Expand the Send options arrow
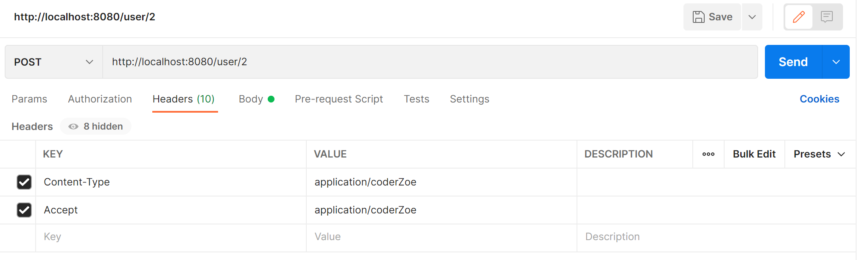This screenshot has height=260, width=868. coord(836,62)
